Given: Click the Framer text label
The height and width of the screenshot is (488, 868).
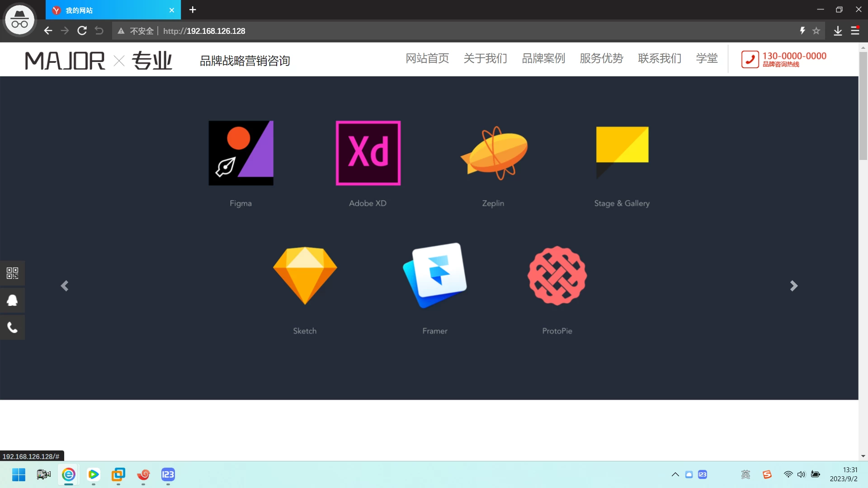Looking at the screenshot, I should (435, 331).
